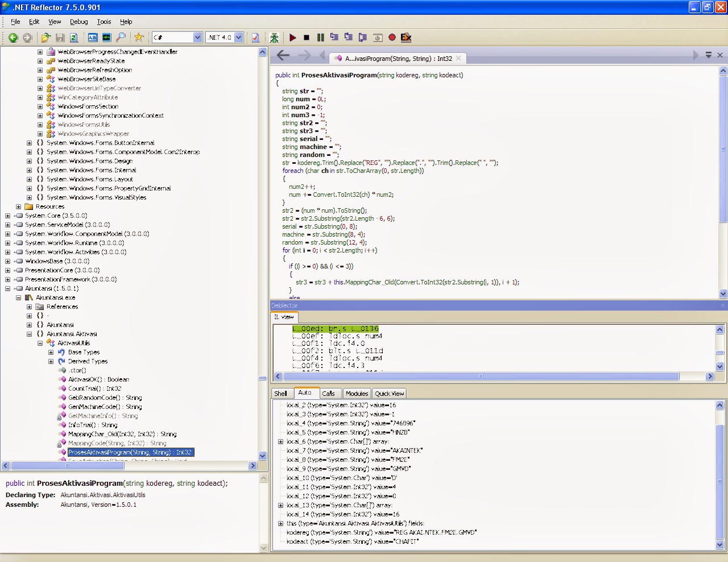Switch to the Modules tab
Viewport: 728px width, 562px height.
coord(357,394)
